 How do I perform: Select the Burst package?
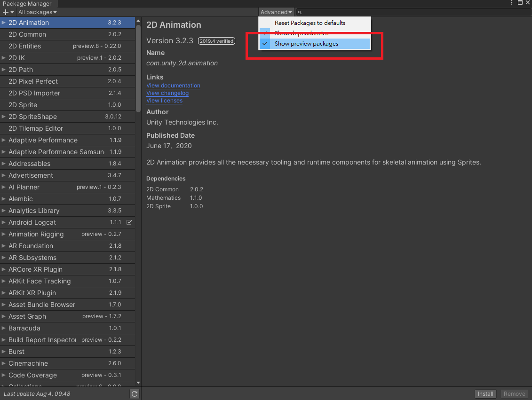tap(68, 352)
